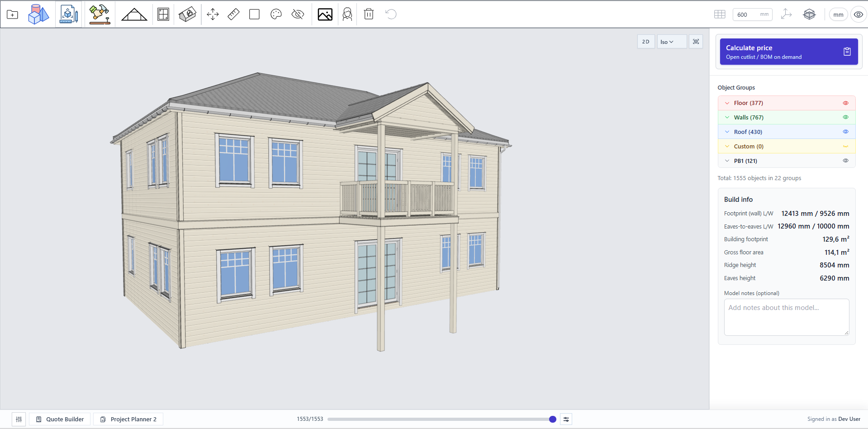The height and width of the screenshot is (429, 868).
Task: Click the XYZ axes icon
Action: pyautogui.click(x=787, y=14)
